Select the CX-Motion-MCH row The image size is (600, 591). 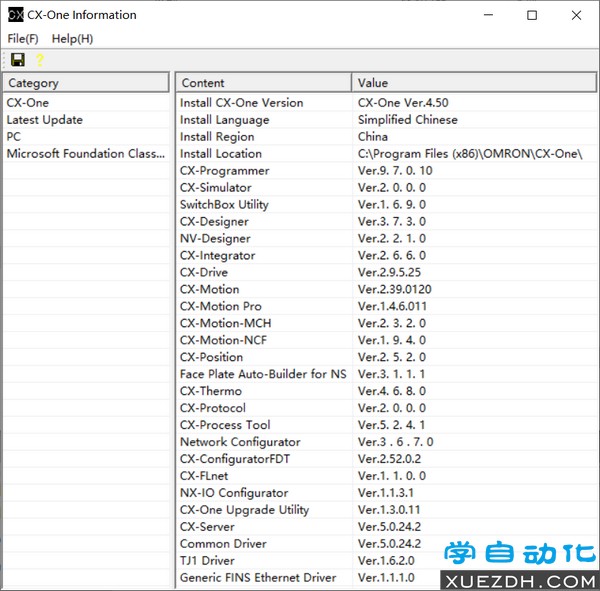point(386,323)
